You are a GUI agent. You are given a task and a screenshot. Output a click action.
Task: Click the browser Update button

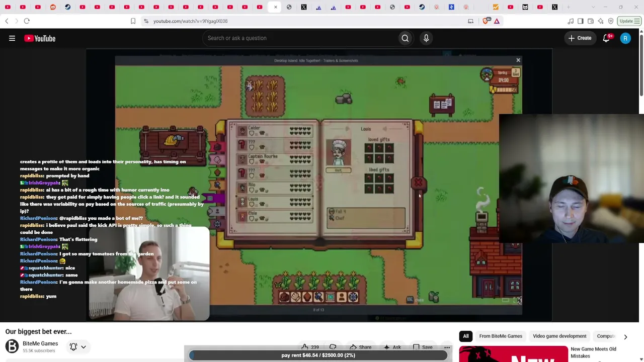tap(629, 21)
